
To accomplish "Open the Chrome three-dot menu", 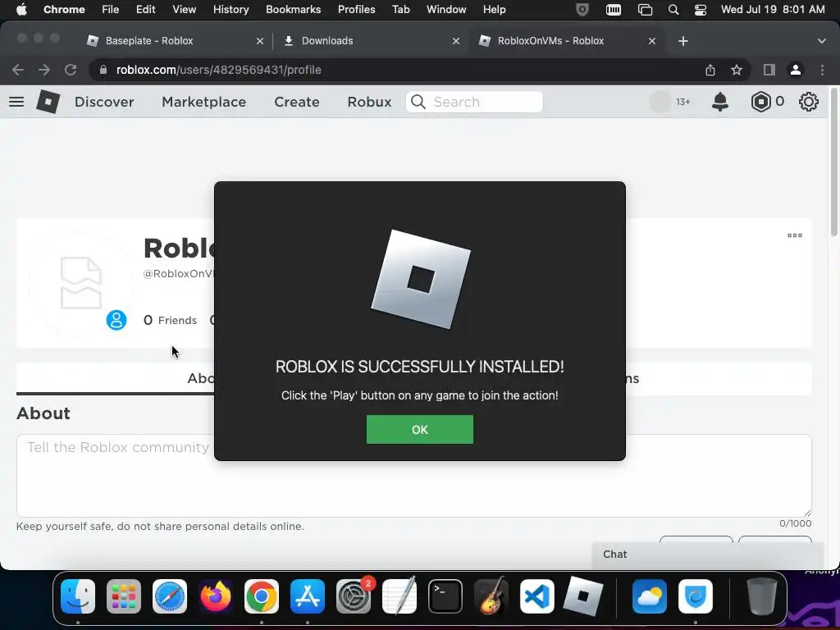I will point(822,70).
